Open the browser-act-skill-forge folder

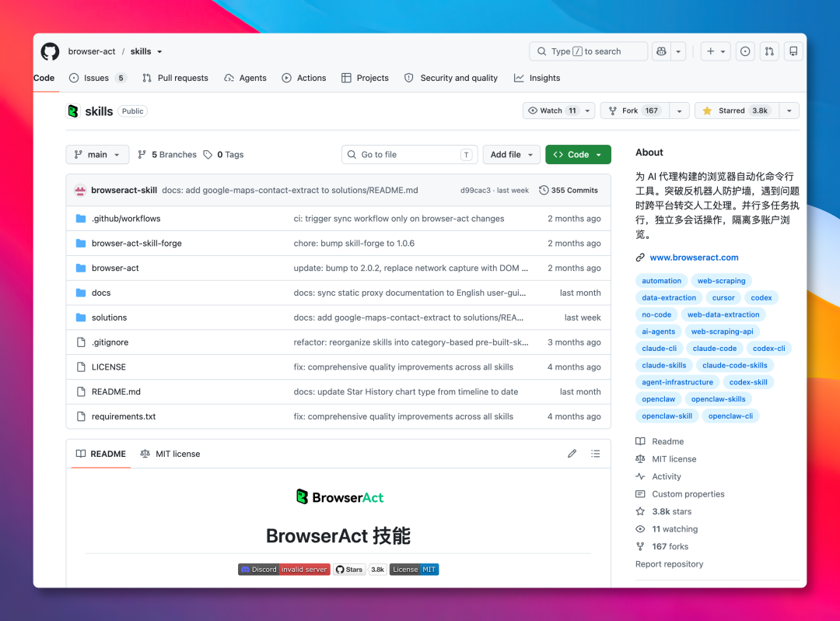[137, 244]
